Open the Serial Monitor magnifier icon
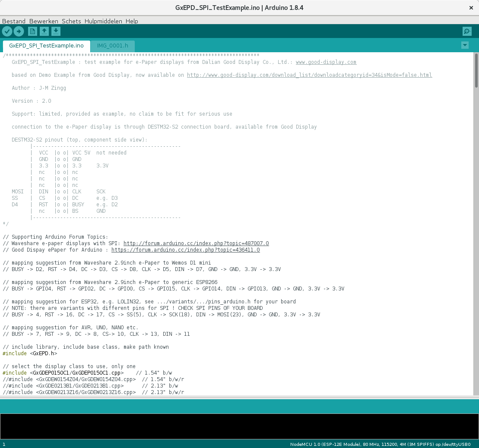The width and height of the screenshot is (479, 448). (x=467, y=31)
